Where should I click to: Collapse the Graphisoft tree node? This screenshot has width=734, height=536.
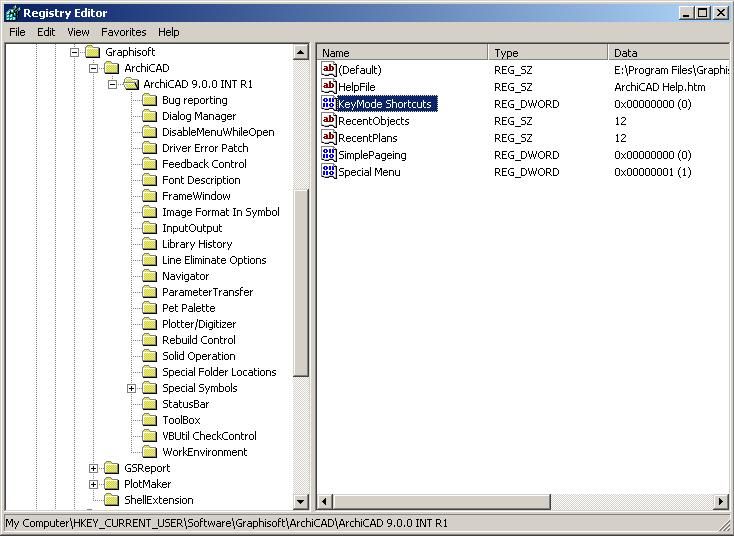(x=74, y=52)
